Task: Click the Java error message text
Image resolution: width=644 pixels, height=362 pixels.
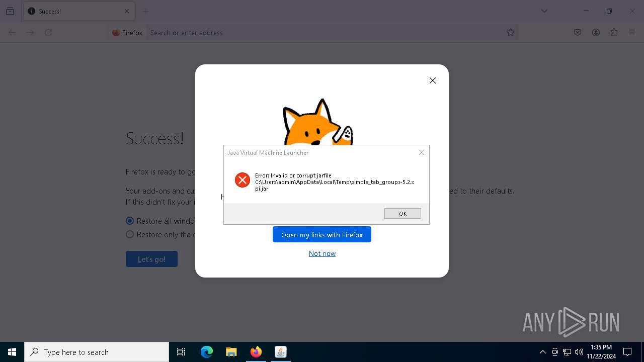Action: point(335,182)
